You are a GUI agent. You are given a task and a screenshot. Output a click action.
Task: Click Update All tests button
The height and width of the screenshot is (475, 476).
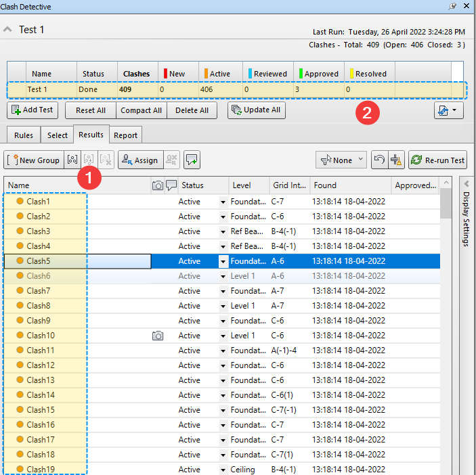click(256, 110)
